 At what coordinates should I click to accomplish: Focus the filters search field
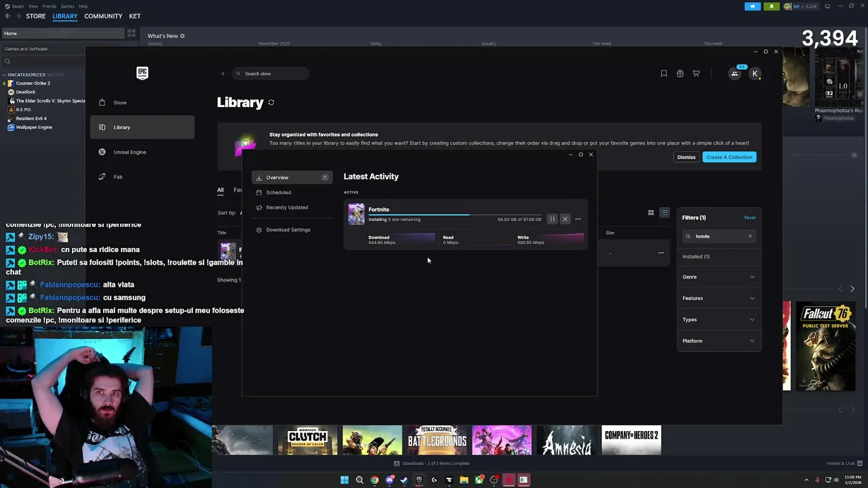(719, 236)
